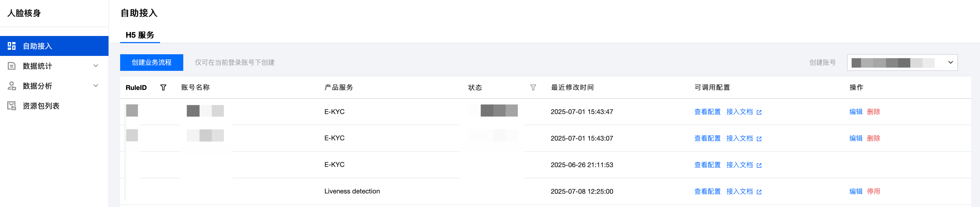Click external link icon for 15:43:47 row
Image resolution: width=980 pixels, height=207 pixels.
click(759, 112)
